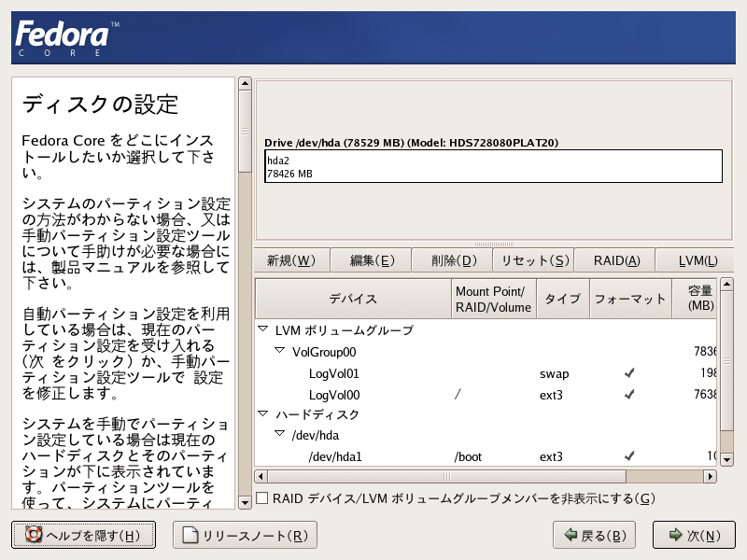Click the lifebuoy icon on the help button
The image size is (747, 560).
34,535
